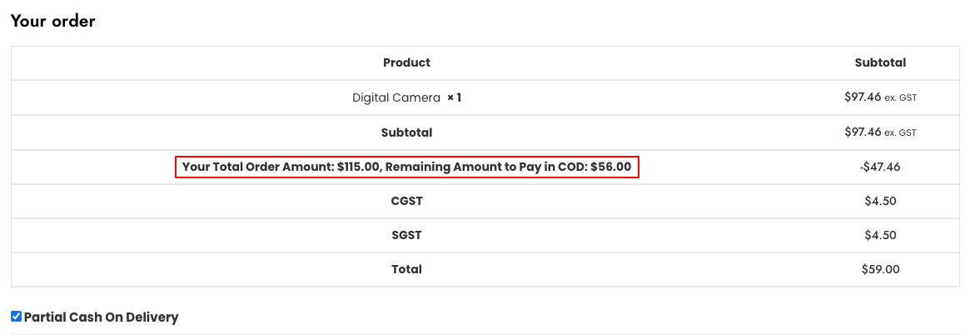Click ex. GST text in Subtotal row
Screen dimensions: 980x335
click(x=901, y=132)
